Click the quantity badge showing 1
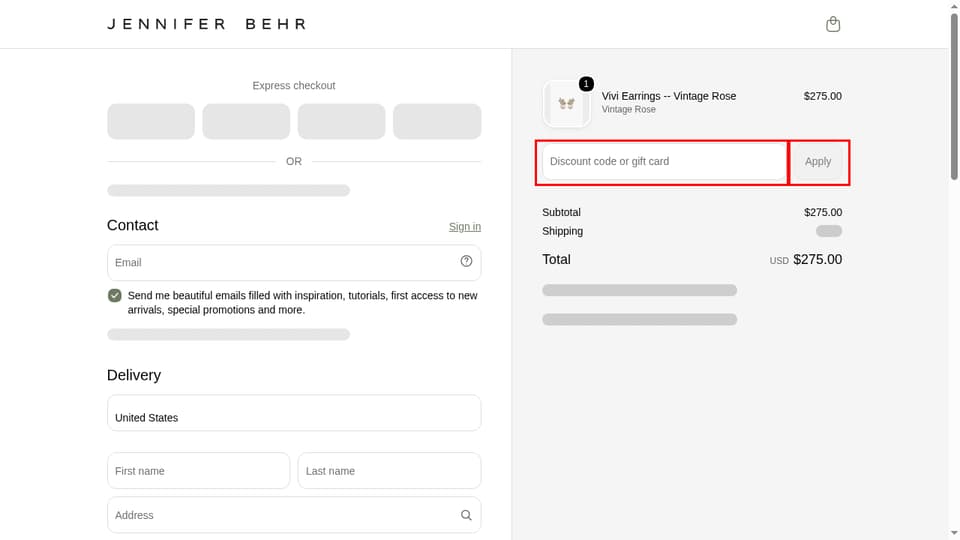960x540 pixels. 586,84
